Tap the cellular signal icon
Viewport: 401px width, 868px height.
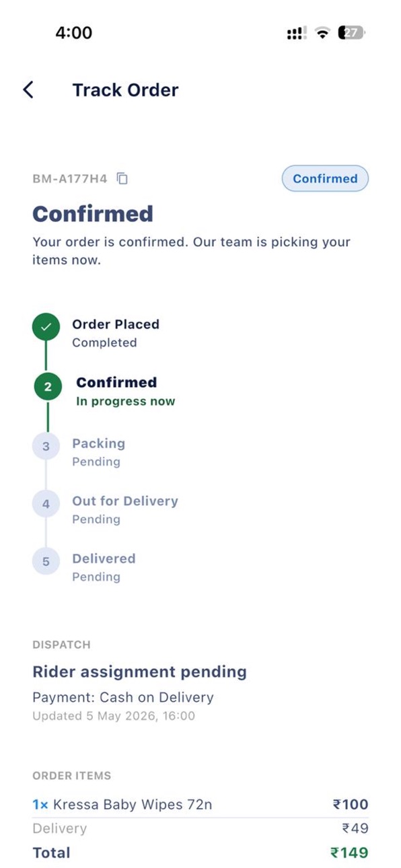point(296,33)
